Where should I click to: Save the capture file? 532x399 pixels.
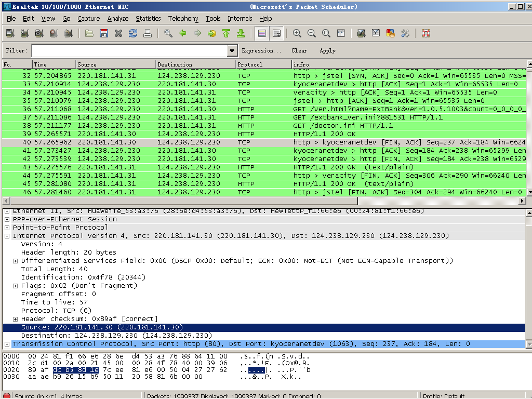pyautogui.click(x=104, y=33)
